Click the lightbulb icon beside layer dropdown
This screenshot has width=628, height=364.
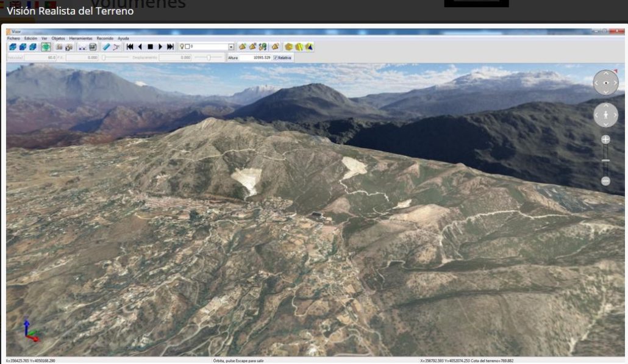click(x=182, y=47)
